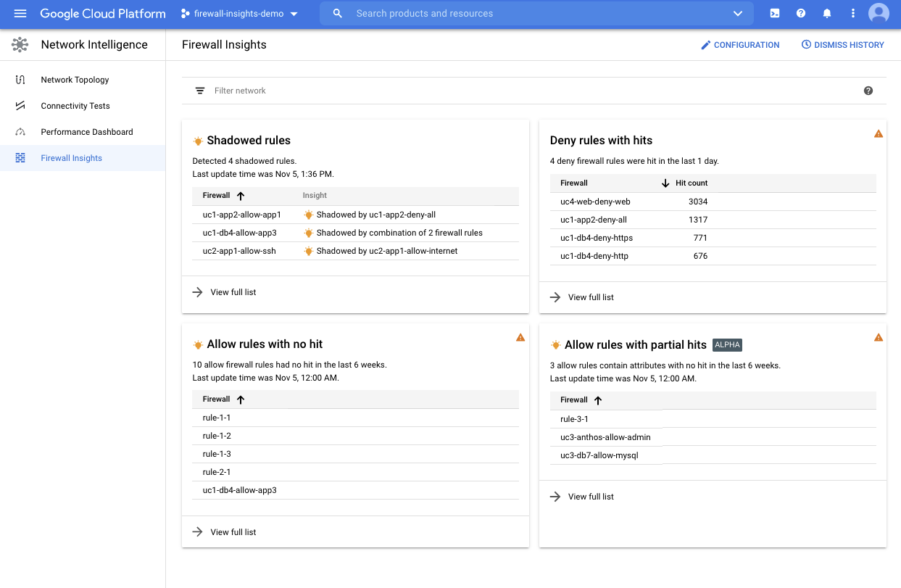Sort Deny rules by Hit count
Image resolution: width=901 pixels, height=588 pixels.
tap(684, 183)
